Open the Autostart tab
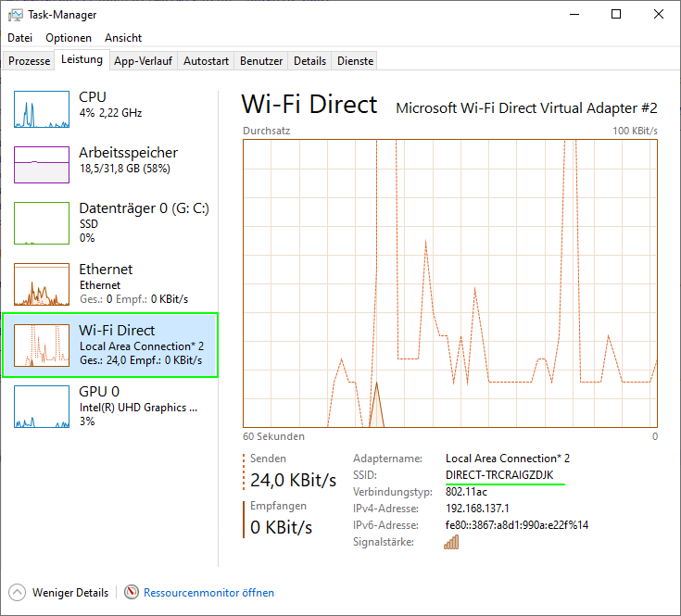The height and width of the screenshot is (616, 681). point(206,61)
